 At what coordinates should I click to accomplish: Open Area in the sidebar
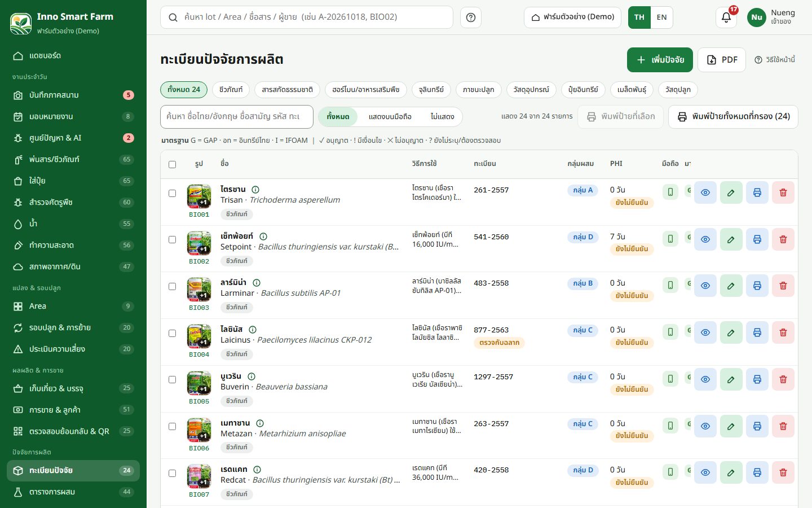pos(73,306)
